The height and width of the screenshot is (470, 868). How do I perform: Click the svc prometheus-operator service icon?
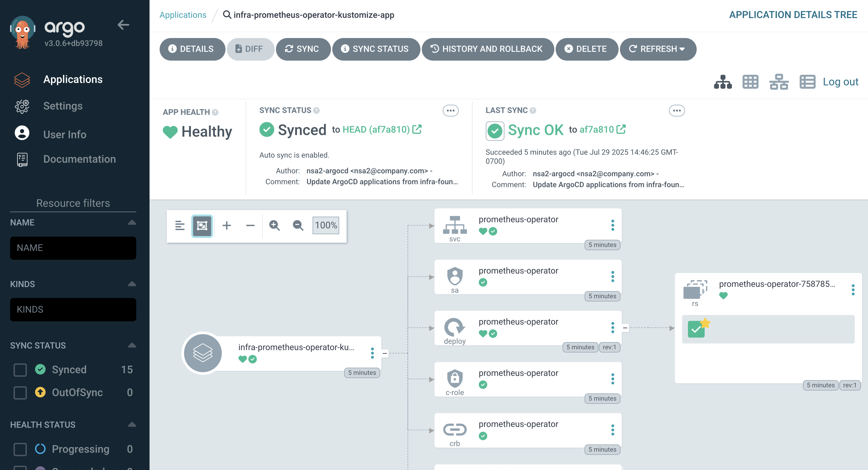(x=454, y=225)
